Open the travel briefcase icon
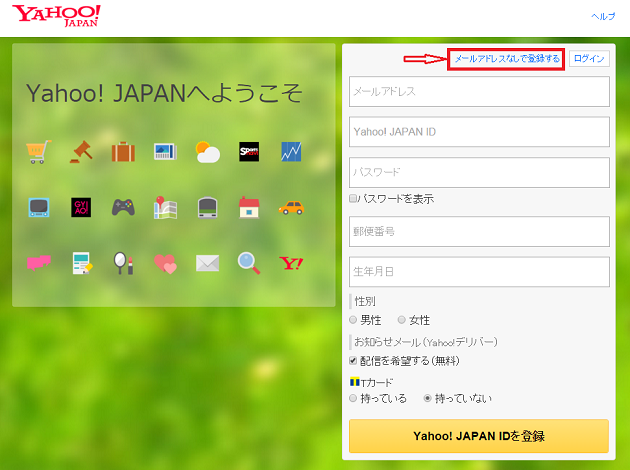 (x=123, y=151)
